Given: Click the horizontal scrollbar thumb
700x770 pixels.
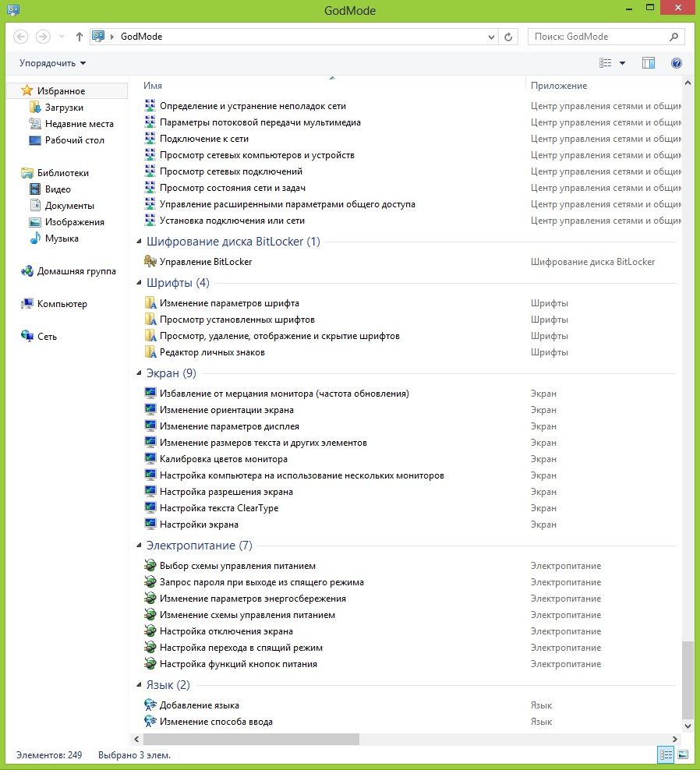Looking at the screenshot, I should pyautogui.click(x=251, y=739).
